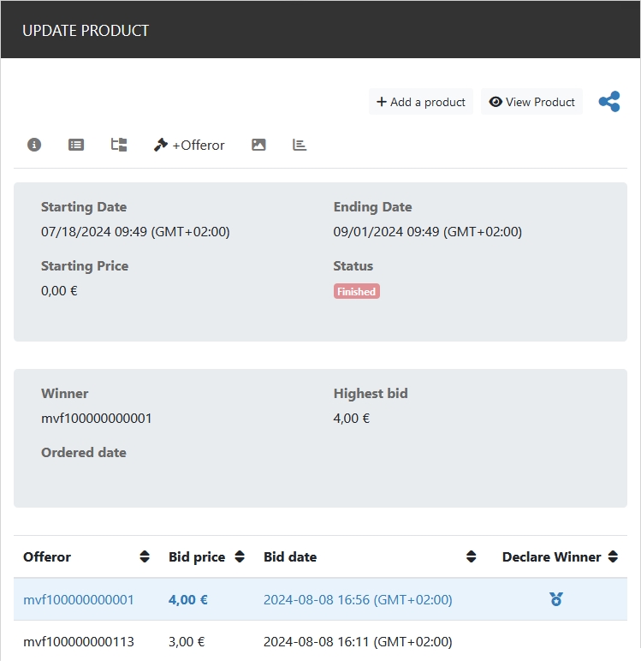Click the 4,00 € bid price
This screenshot has width=641, height=672.
pos(188,599)
